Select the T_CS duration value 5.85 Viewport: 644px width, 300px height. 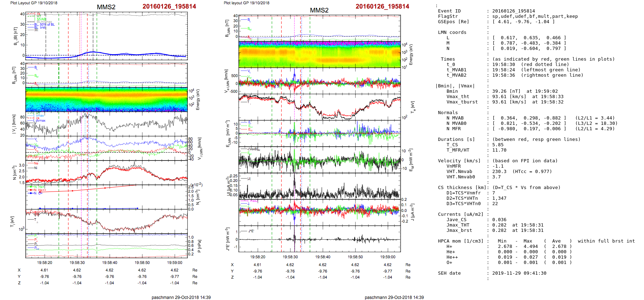point(498,145)
